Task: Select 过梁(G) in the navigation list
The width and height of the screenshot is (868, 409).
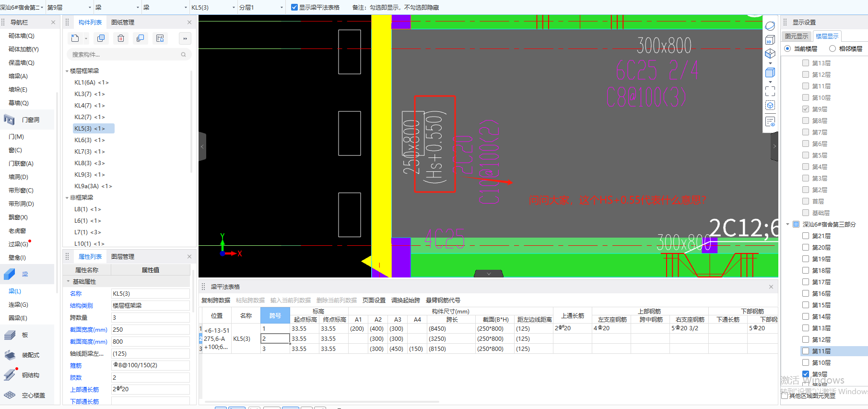Action: [18, 244]
